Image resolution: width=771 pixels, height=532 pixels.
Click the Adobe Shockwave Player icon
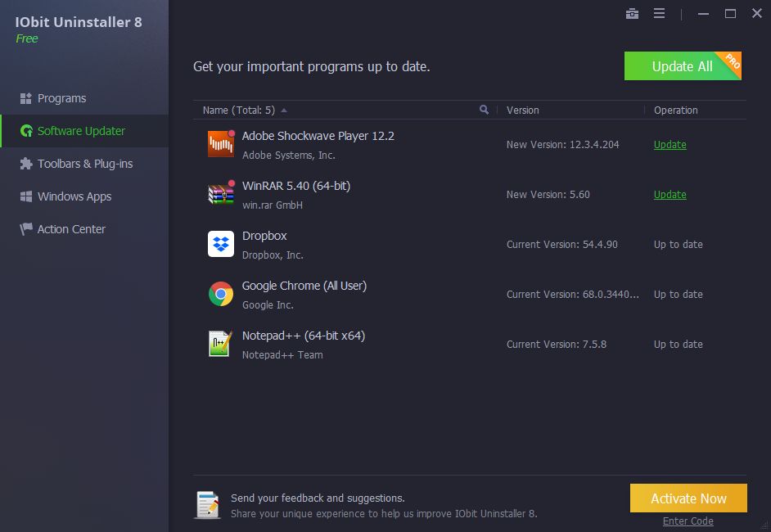(x=221, y=144)
